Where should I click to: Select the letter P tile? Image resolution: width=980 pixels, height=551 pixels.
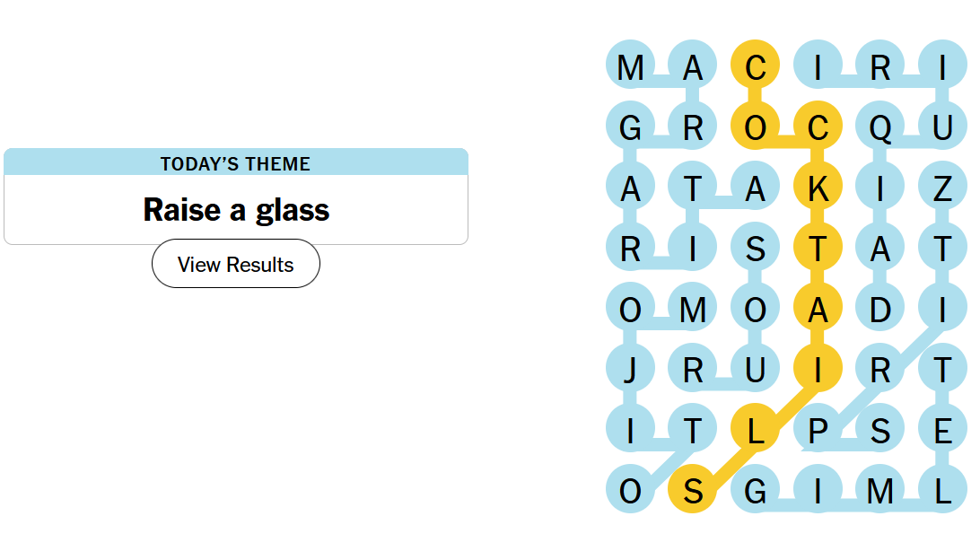point(817,431)
